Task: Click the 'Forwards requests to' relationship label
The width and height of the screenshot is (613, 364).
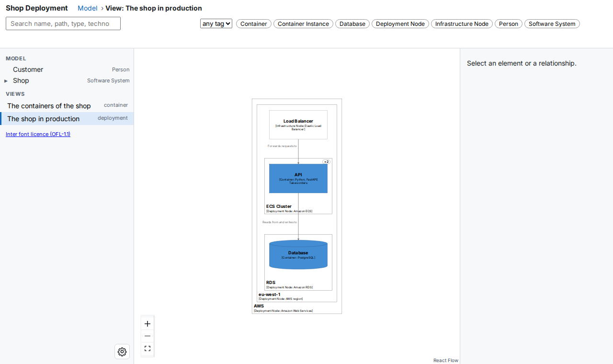Action: pyautogui.click(x=282, y=146)
